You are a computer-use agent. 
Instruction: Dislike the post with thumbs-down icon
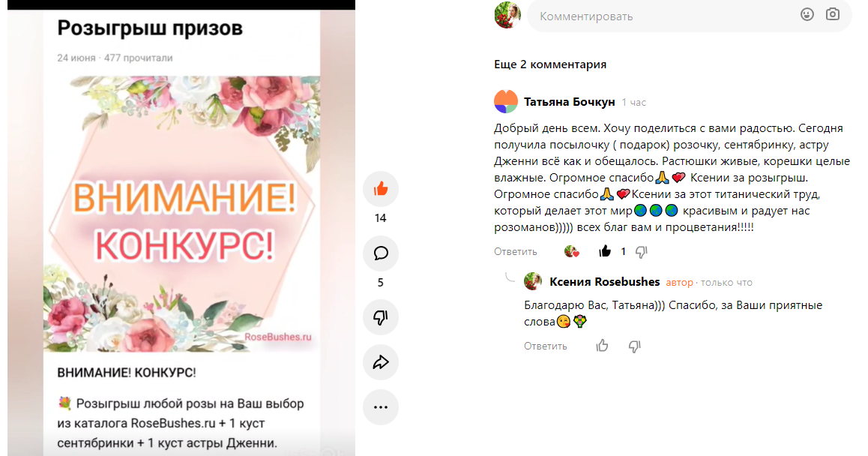click(x=380, y=317)
